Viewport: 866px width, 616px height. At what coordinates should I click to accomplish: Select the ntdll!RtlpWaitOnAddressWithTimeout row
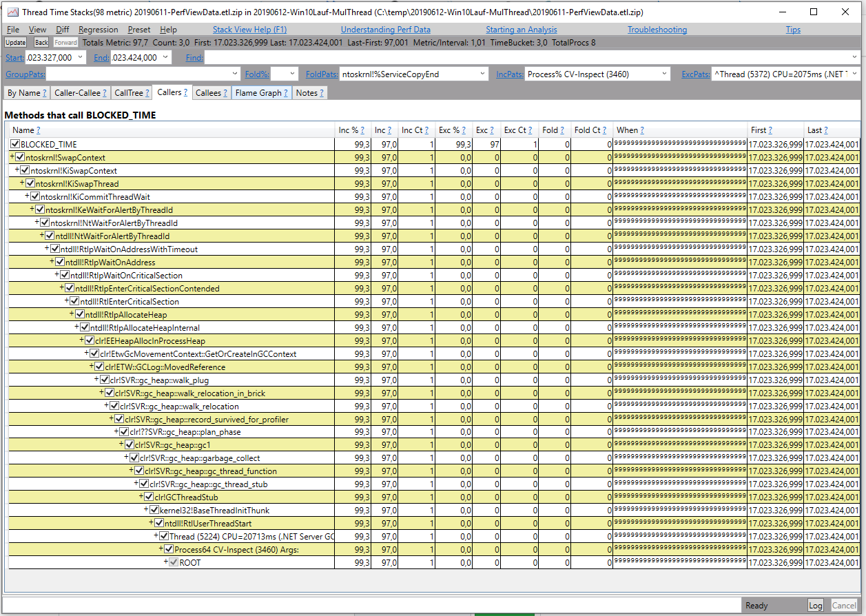(433, 249)
